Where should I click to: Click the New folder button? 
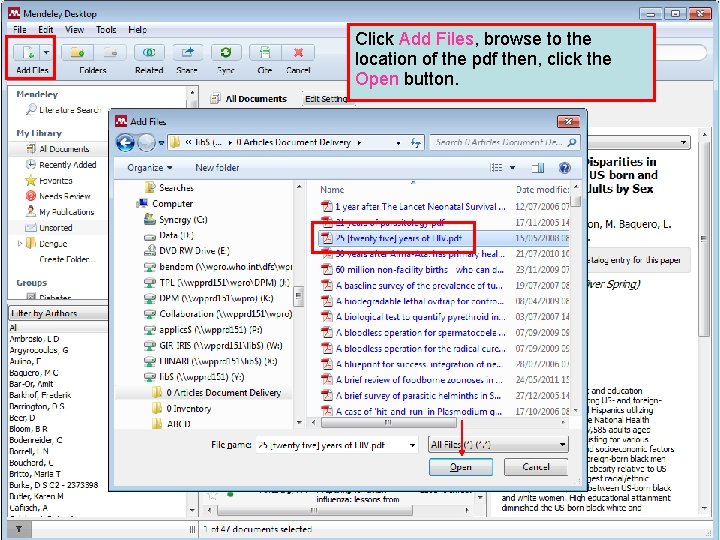point(217,168)
